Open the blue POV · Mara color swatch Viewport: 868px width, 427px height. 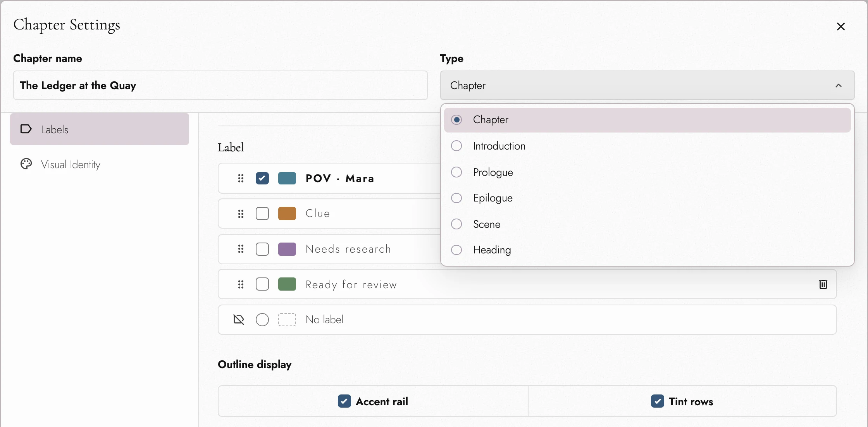pyautogui.click(x=287, y=178)
